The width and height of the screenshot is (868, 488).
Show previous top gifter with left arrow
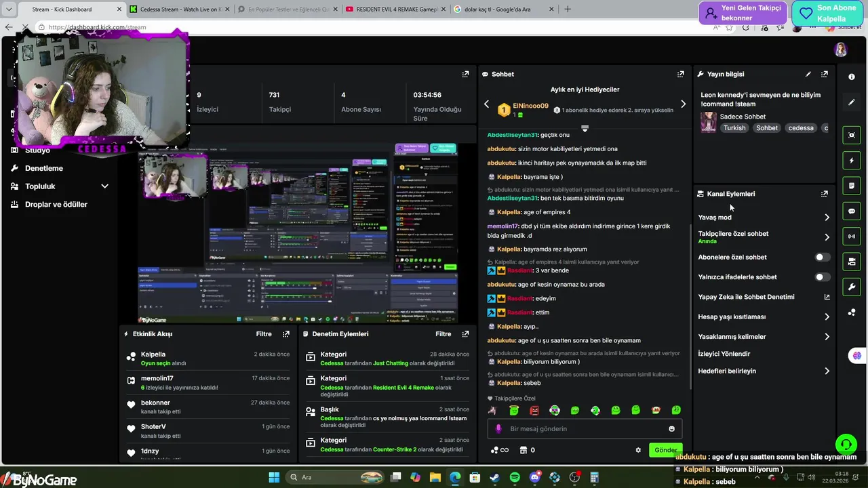[x=486, y=104]
